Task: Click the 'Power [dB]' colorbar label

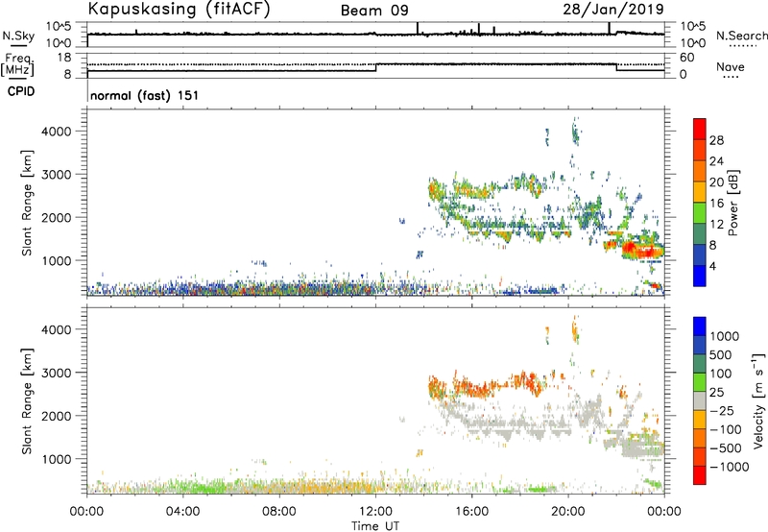Action: [x=732, y=203]
